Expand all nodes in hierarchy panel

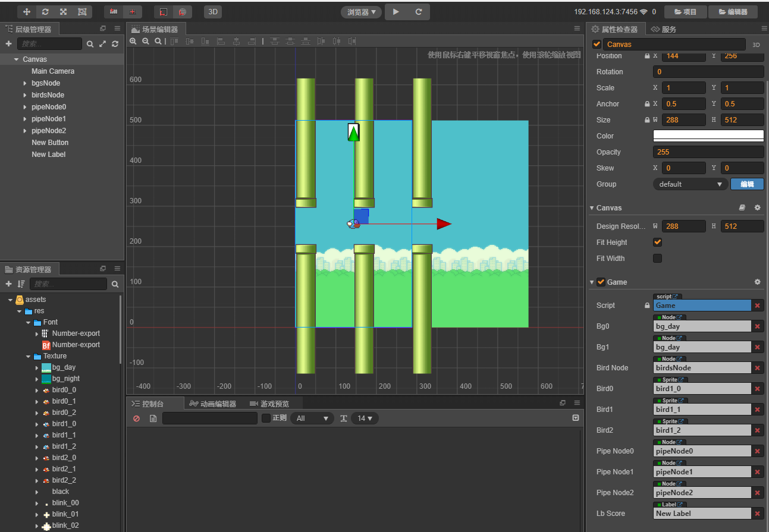pyautogui.click(x=103, y=44)
